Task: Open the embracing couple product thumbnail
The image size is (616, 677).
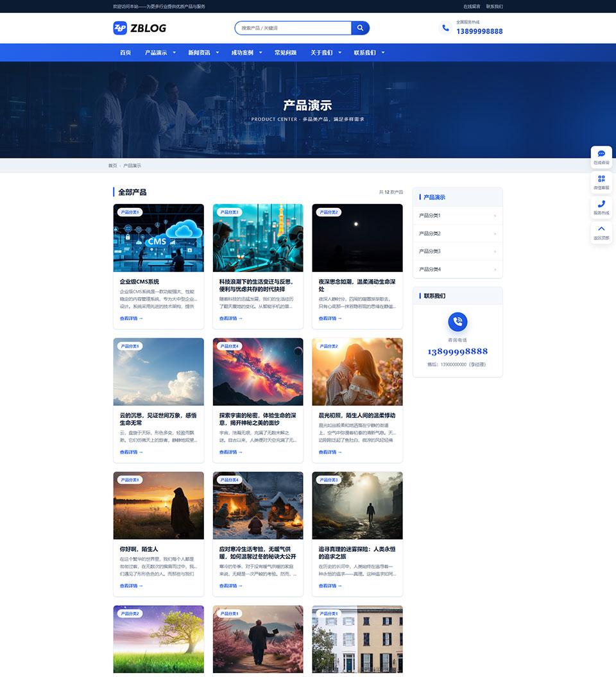Action: 357,372
